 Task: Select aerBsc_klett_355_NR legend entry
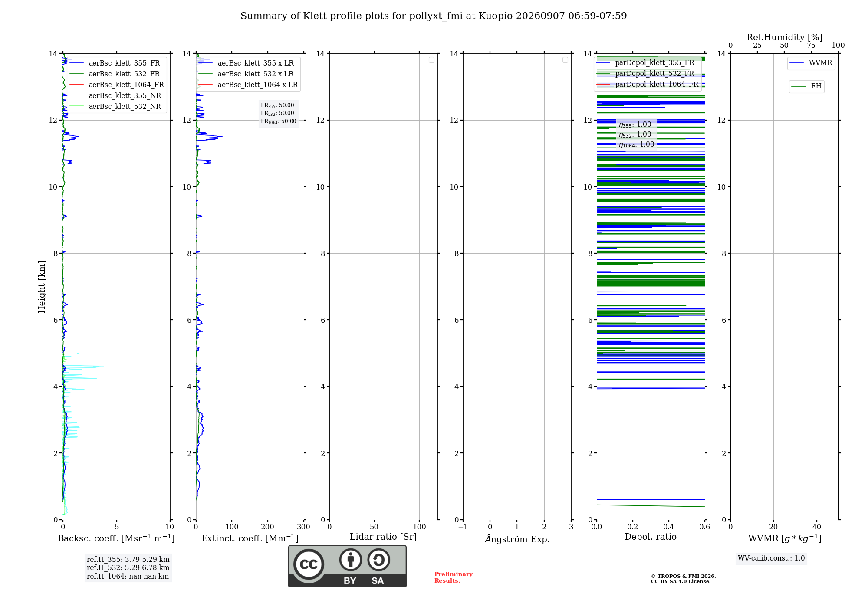(x=116, y=95)
